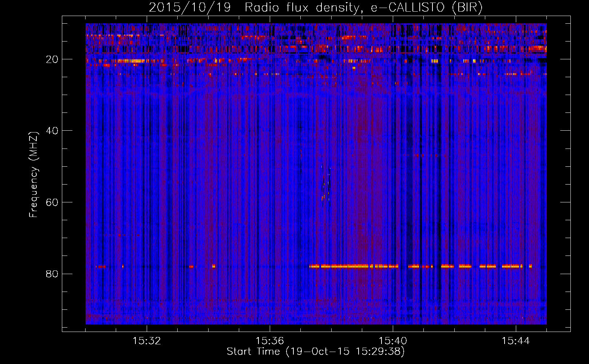Select the 60 MHz frequency tick label
The width and height of the screenshot is (589, 364).
[x=52, y=202]
